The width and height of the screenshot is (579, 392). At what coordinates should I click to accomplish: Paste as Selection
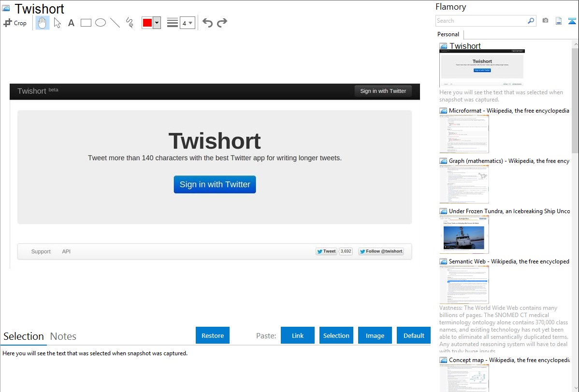click(x=336, y=335)
